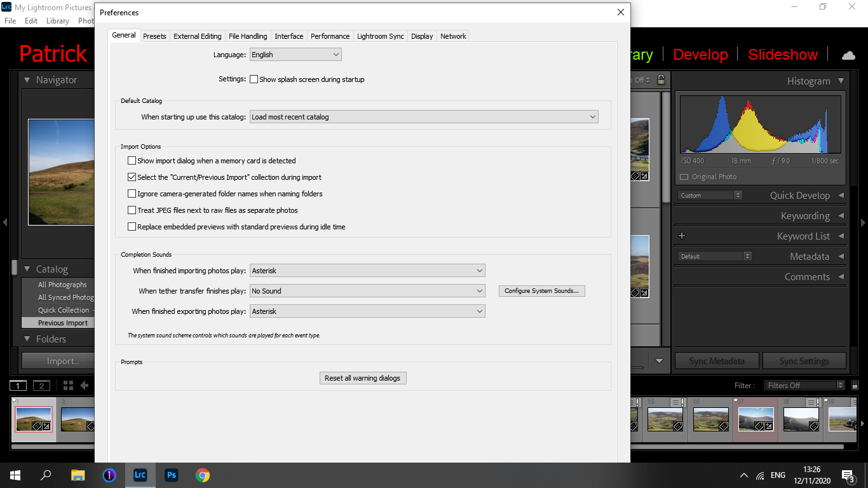Click the plus icon in the Keyword List panel
Screen dimensions: 868x488
point(681,236)
